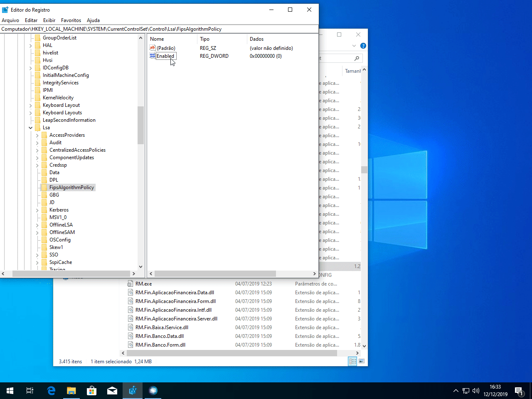
Task: Open Task View from the taskbar
Action: pyautogui.click(x=30, y=391)
